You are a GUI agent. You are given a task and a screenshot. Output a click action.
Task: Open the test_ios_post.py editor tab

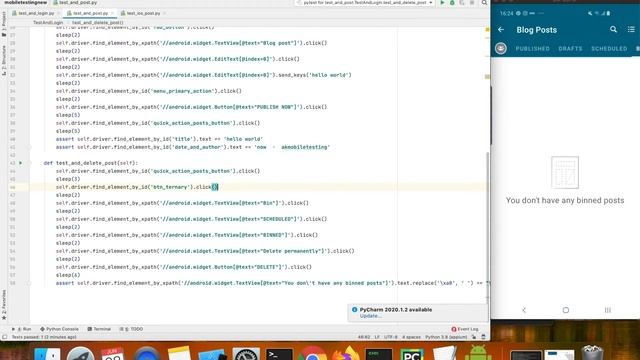(143, 13)
